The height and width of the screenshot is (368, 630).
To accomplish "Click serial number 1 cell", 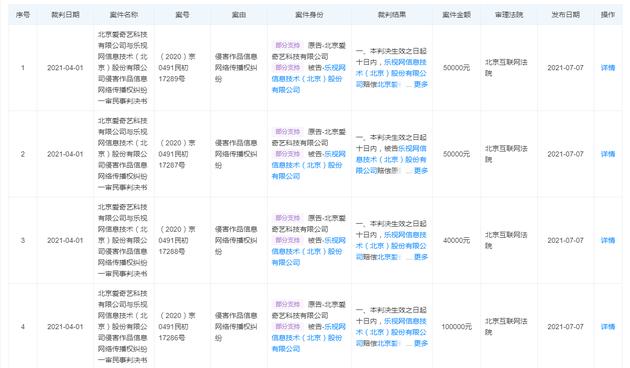I will coord(22,67).
